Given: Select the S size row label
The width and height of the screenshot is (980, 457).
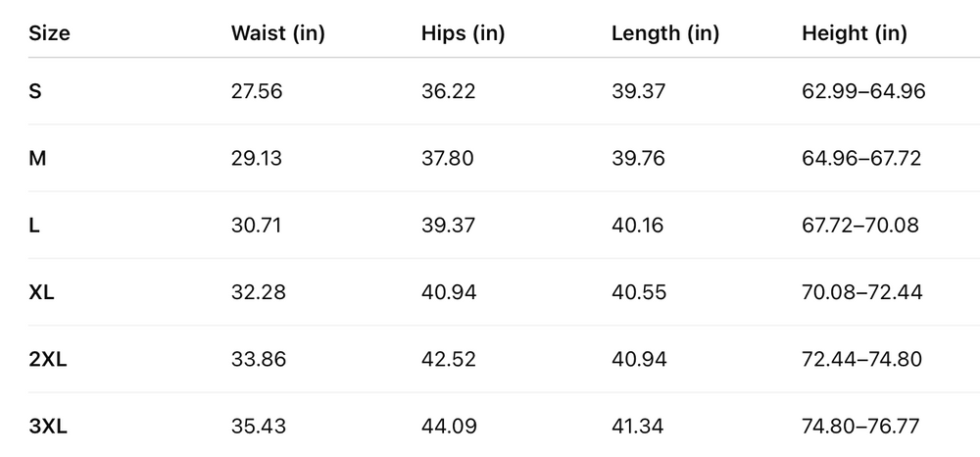Looking at the screenshot, I should [35, 91].
